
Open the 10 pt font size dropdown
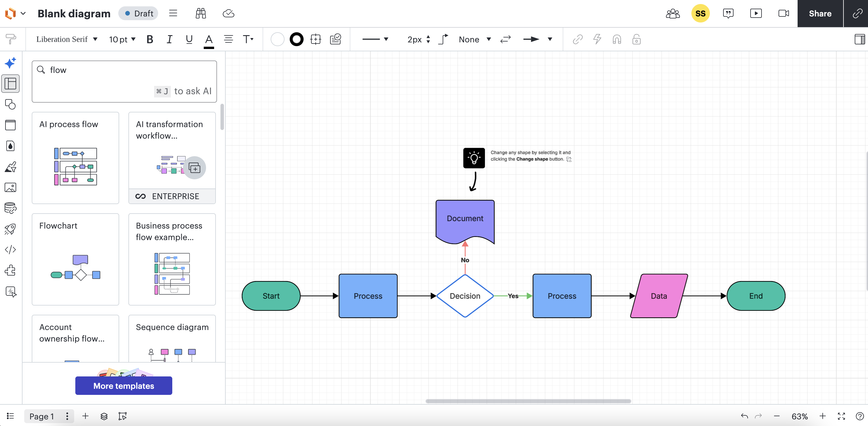click(122, 39)
